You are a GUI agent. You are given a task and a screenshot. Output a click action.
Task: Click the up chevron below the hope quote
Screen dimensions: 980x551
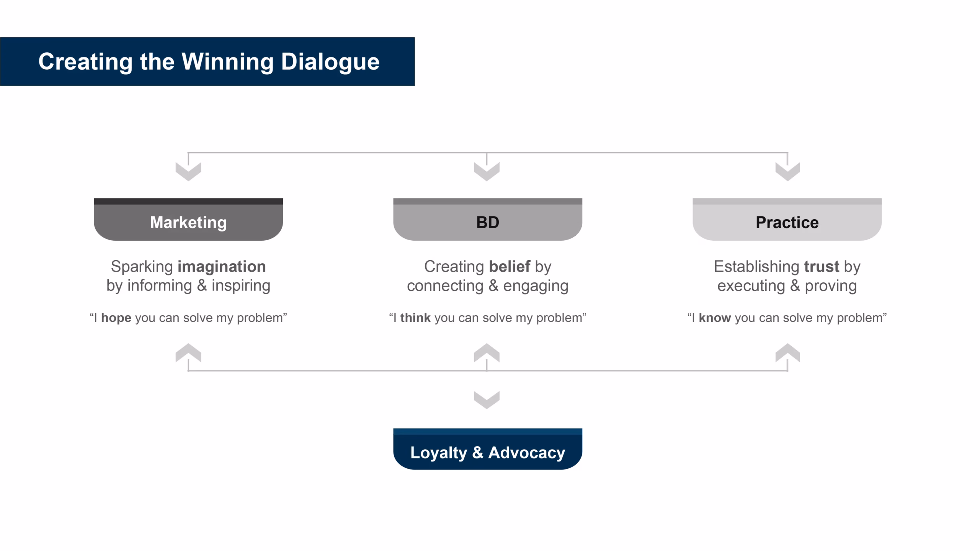click(x=188, y=353)
